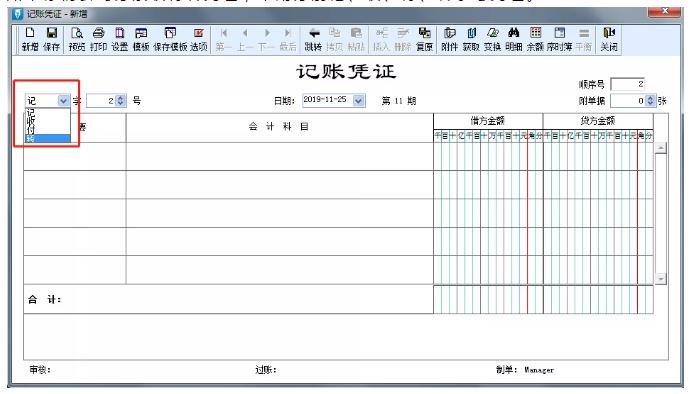Show 明细 details binoculars icon
This screenshot has height=394, width=698.
[x=514, y=39]
